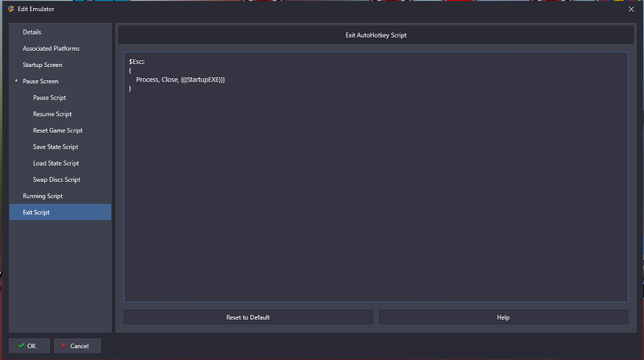Select Reset Game Script

[x=60, y=130]
